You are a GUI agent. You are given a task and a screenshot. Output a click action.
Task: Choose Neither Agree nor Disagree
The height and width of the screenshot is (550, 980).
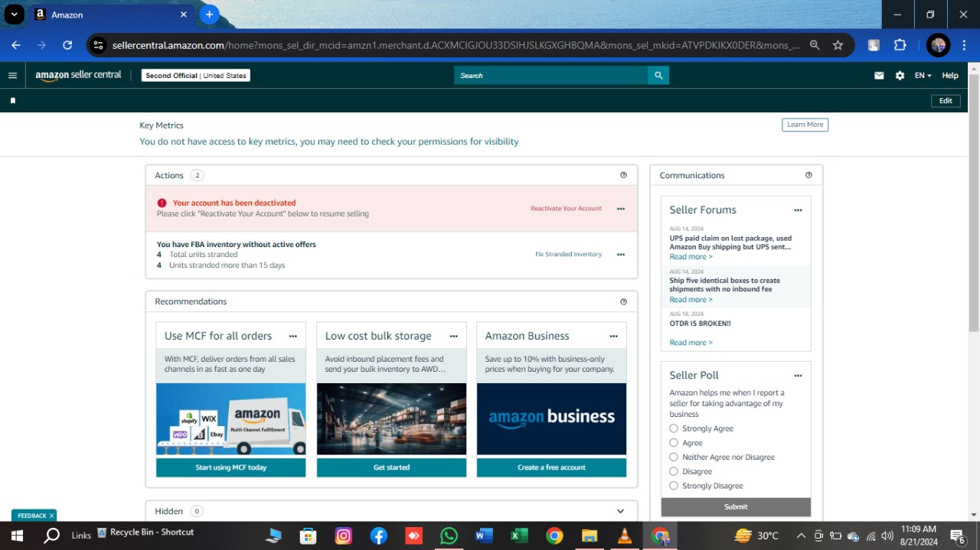click(x=674, y=457)
